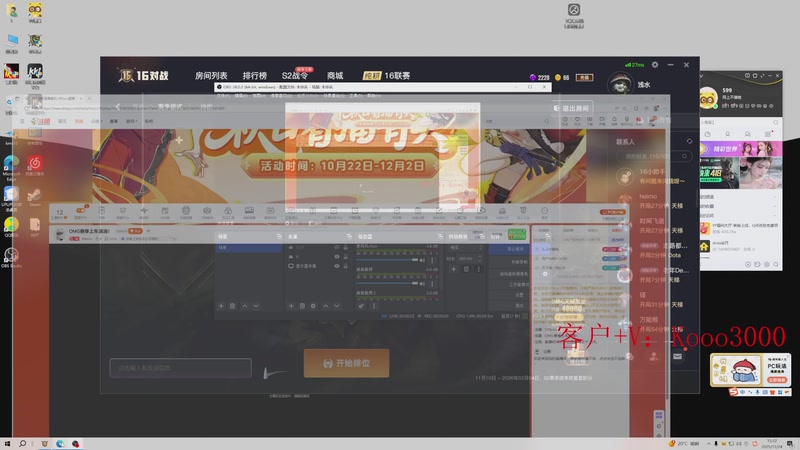Image resolution: width=800 pixels, height=450 pixels.
Task: Refresh the 联系人 contacts list
Action: (x=689, y=141)
